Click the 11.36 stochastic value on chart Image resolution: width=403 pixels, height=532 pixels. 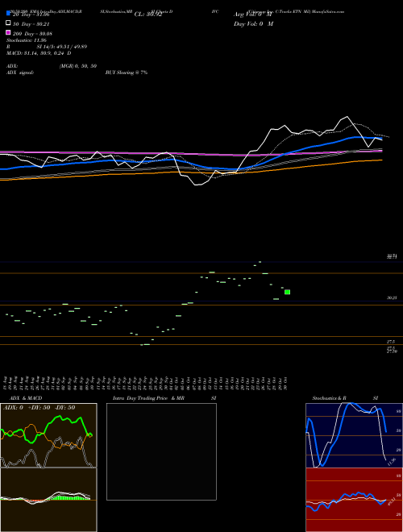[x=391, y=462]
